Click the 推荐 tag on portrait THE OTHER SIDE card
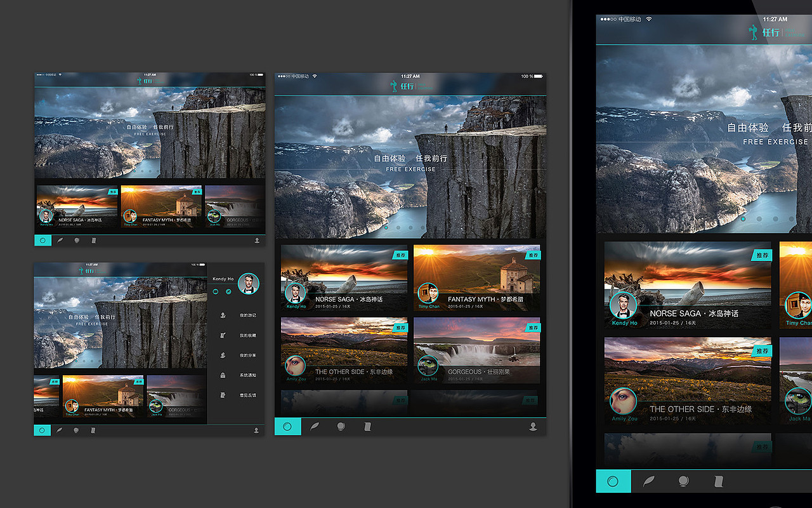 pyautogui.click(x=400, y=328)
